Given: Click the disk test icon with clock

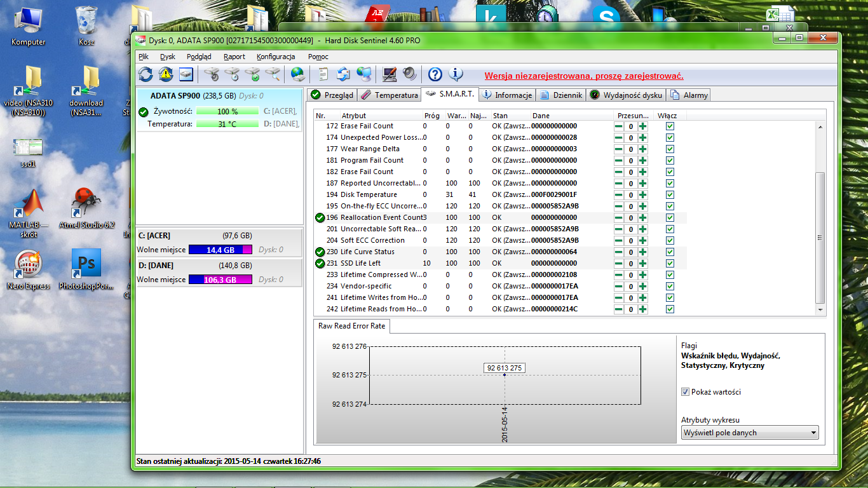Looking at the screenshot, I should click(x=233, y=74).
